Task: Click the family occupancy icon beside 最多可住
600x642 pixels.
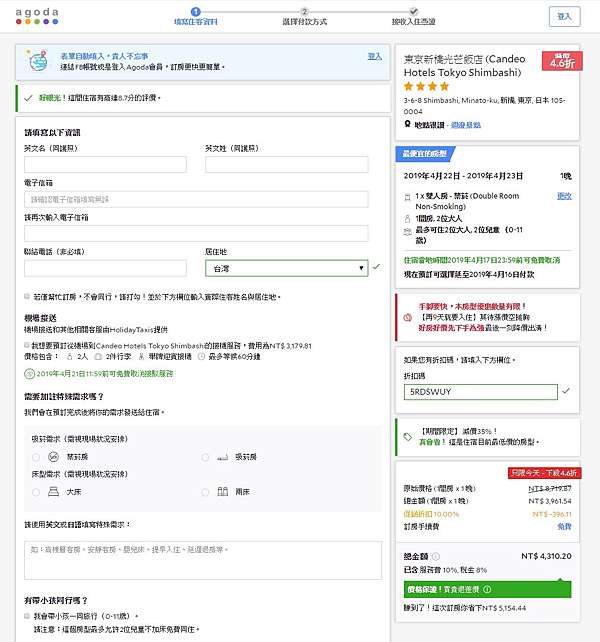Action: pyautogui.click(x=408, y=232)
